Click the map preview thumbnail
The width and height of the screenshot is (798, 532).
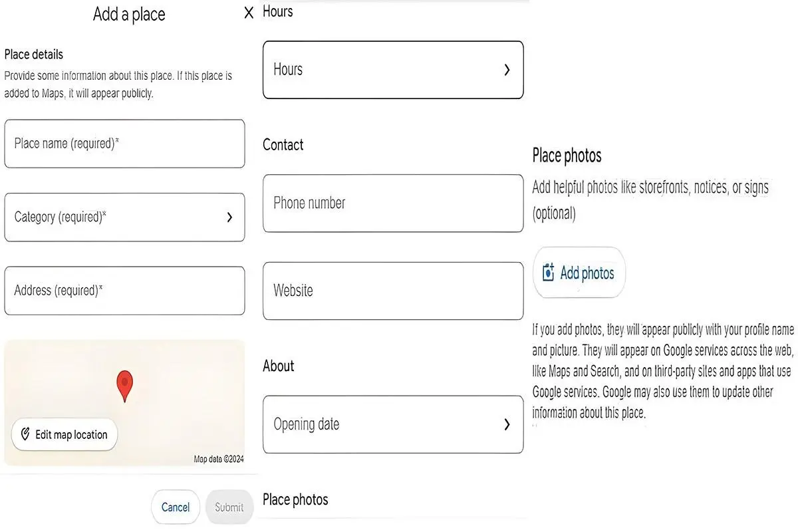coord(124,403)
